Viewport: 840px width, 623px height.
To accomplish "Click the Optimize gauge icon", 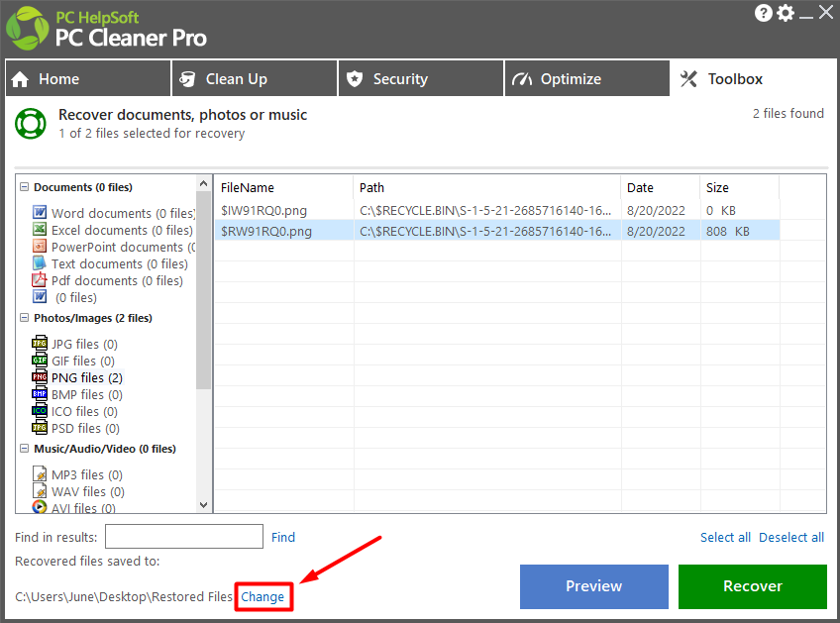I will [x=522, y=79].
